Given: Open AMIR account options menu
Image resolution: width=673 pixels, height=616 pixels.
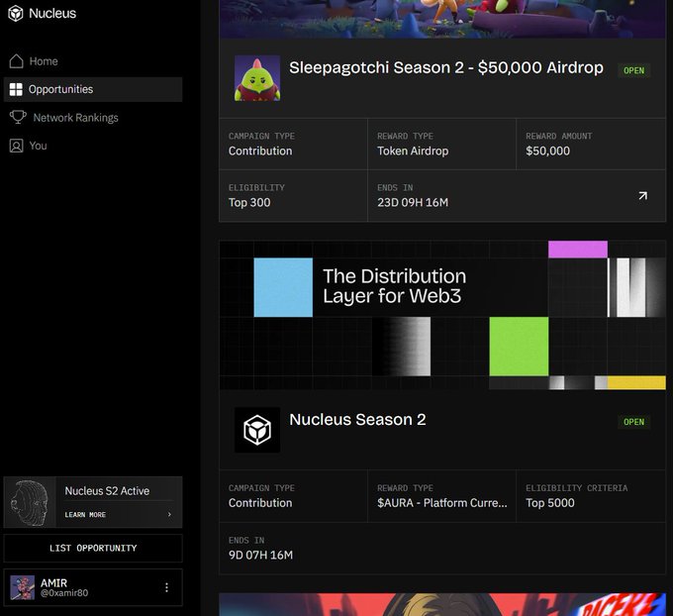Looking at the screenshot, I should point(166,587).
